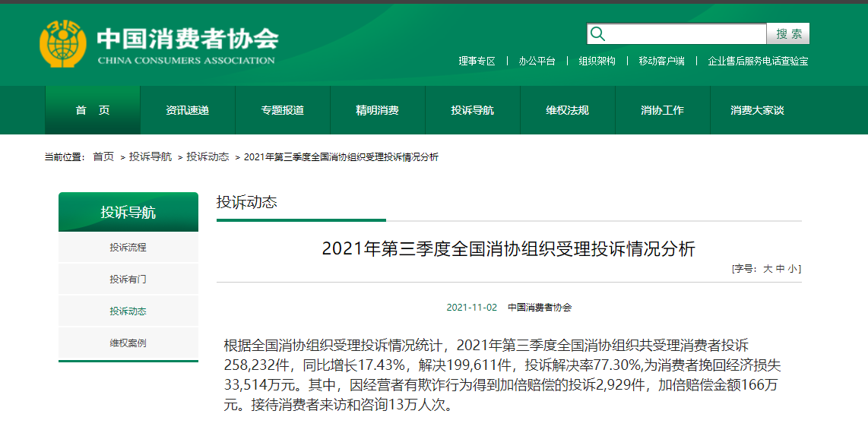
Task: Click the publish date 2021-11-02
Action: (472, 308)
